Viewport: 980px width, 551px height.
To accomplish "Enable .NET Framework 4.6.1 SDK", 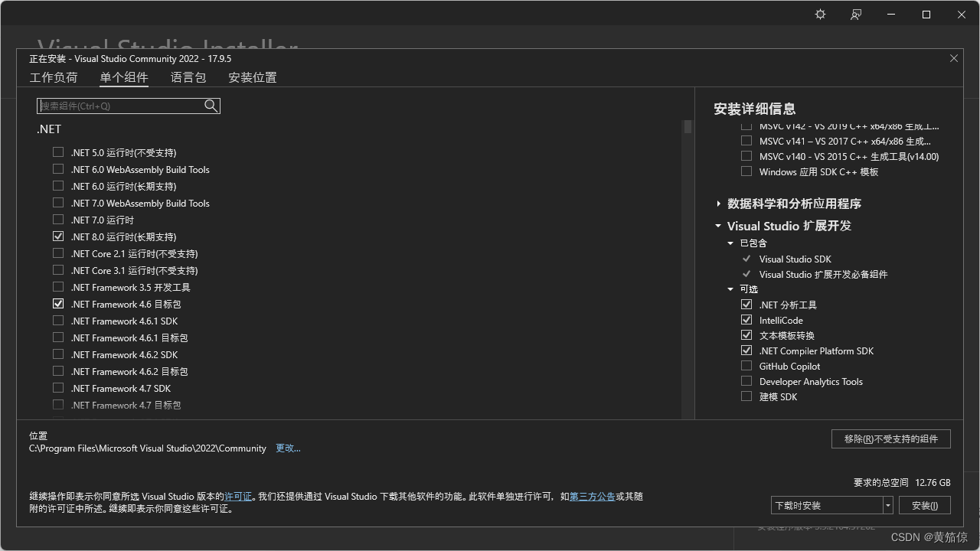I will (x=58, y=321).
